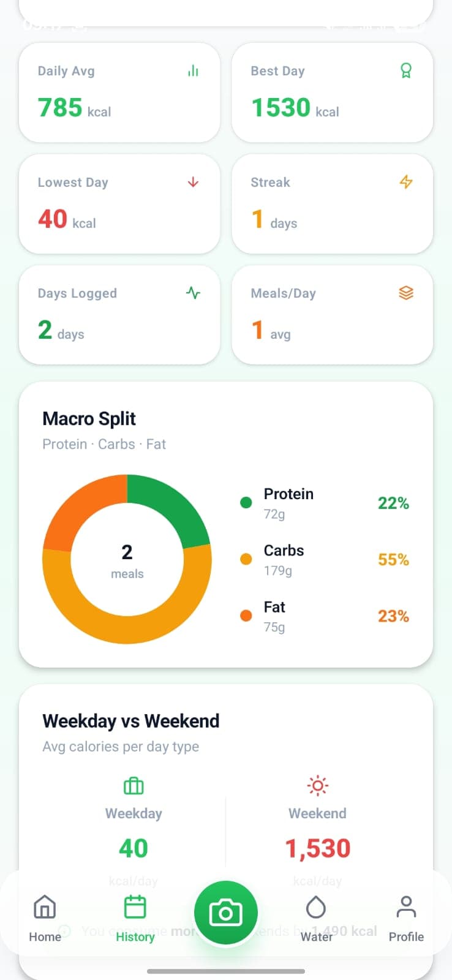Click the orange Fat legend dot
The image size is (452, 980).
(246, 616)
